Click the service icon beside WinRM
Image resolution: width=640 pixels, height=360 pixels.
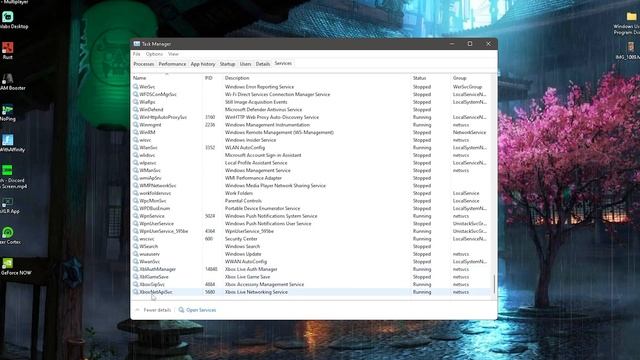tap(136, 132)
